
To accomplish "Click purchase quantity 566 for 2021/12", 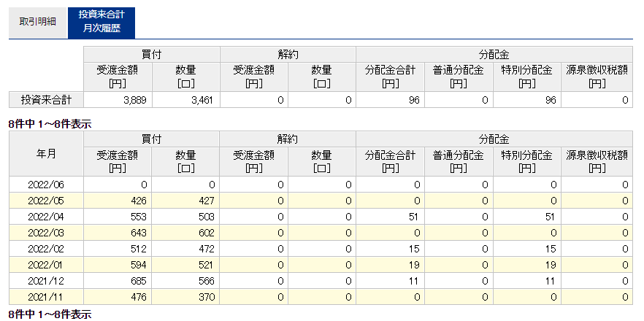I will click(206, 281).
